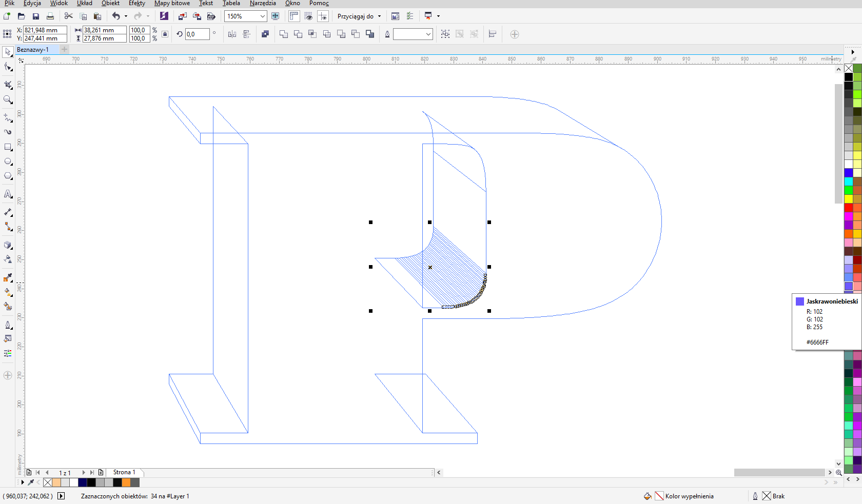862x504 pixels.
Task: Open the outline width dropdown
Action: point(428,34)
